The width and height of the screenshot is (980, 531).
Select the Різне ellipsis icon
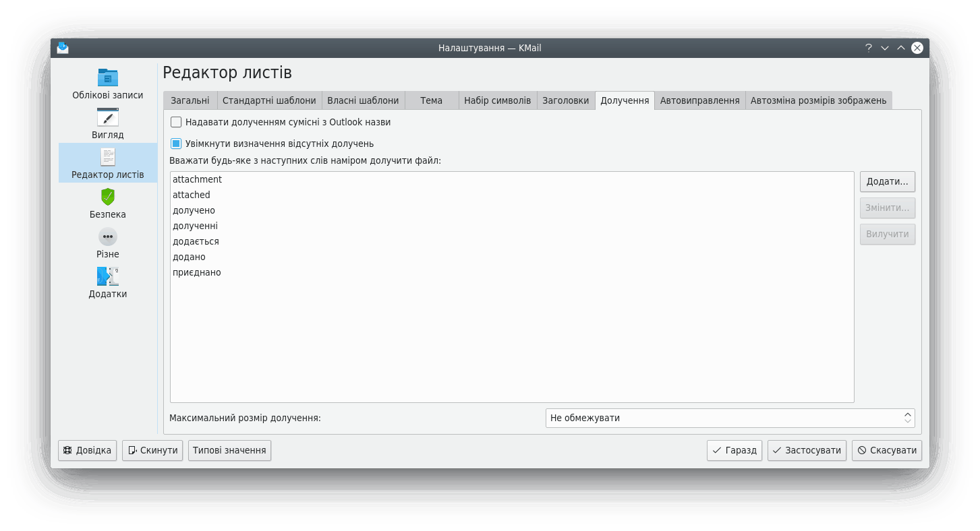[107, 237]
